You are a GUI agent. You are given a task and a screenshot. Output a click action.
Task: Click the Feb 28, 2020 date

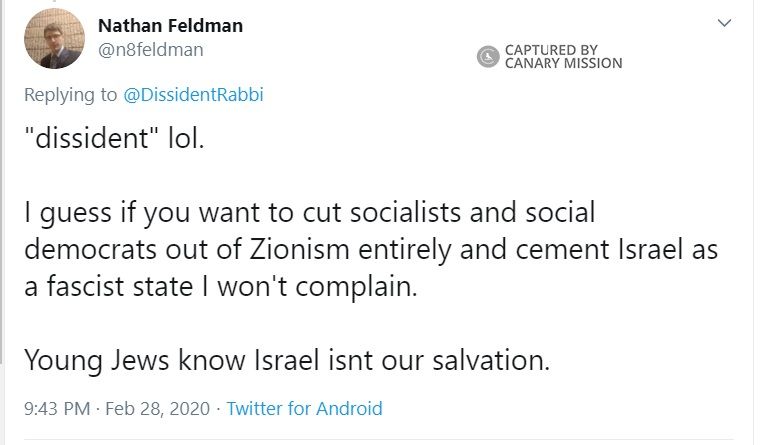pyautogui.click(x=158, y=408)
